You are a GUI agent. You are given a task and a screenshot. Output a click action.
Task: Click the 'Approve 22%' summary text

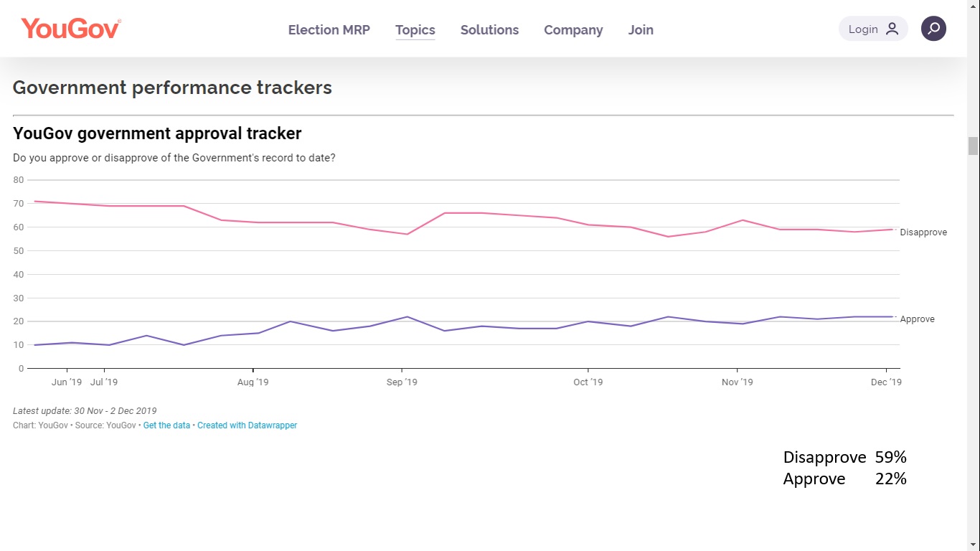(x=845, y=479)
